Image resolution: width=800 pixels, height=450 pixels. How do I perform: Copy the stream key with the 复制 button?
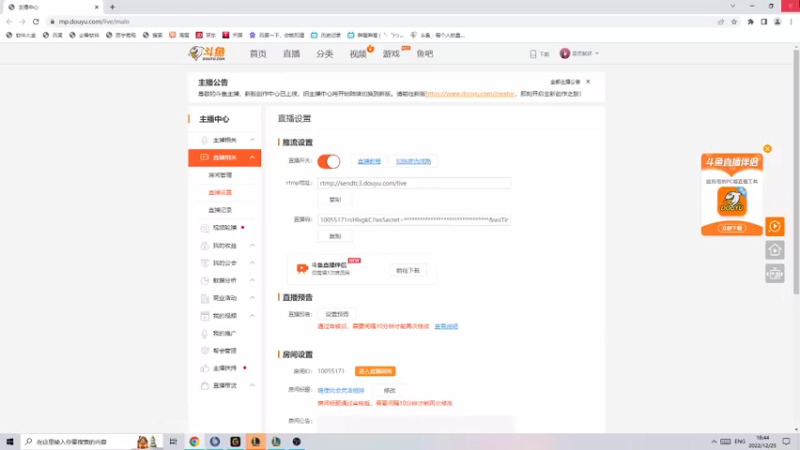[x=335, y=236]
